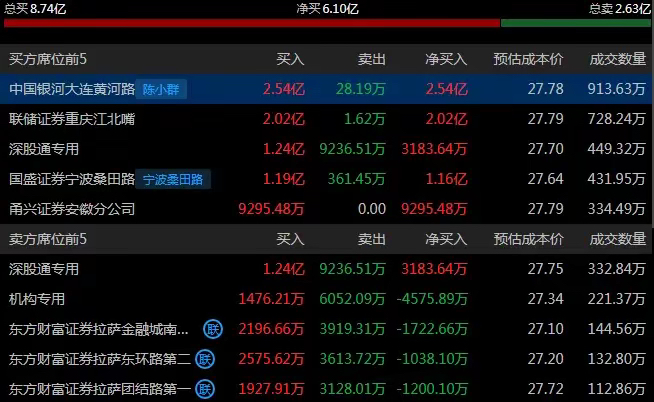Click the 27.64 estimated cost price
The height and width of the screenshot is (402, 654).
click(x=546, y=179)
